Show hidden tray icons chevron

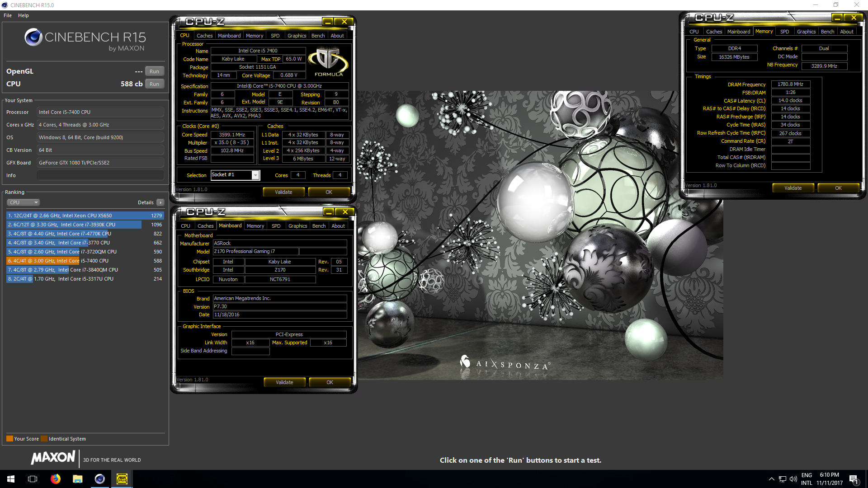click(772, 479)
